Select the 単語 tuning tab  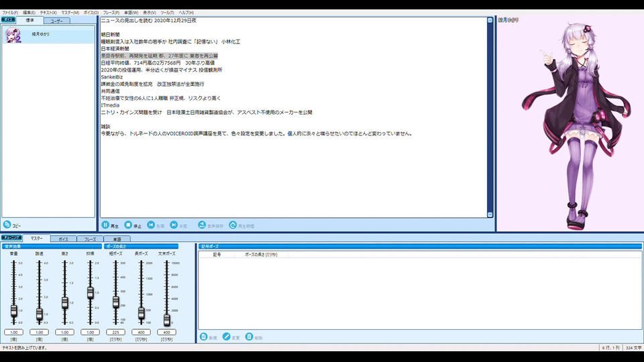click(117, 239)
